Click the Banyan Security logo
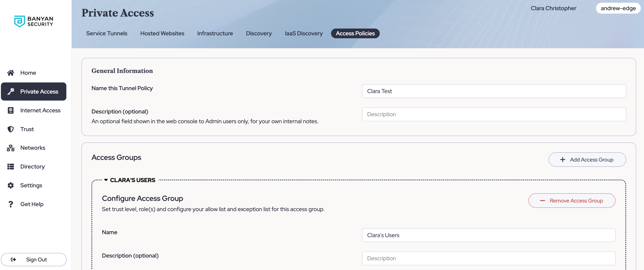The height and width of the screenshot is (270, 644). [34, 21]
